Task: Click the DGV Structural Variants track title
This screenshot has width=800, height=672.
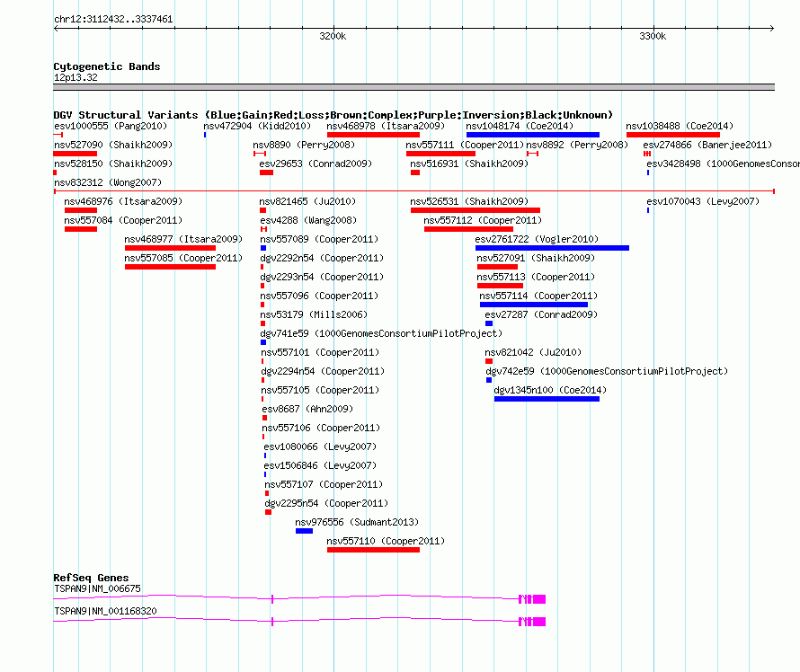Action: point(333,115)
